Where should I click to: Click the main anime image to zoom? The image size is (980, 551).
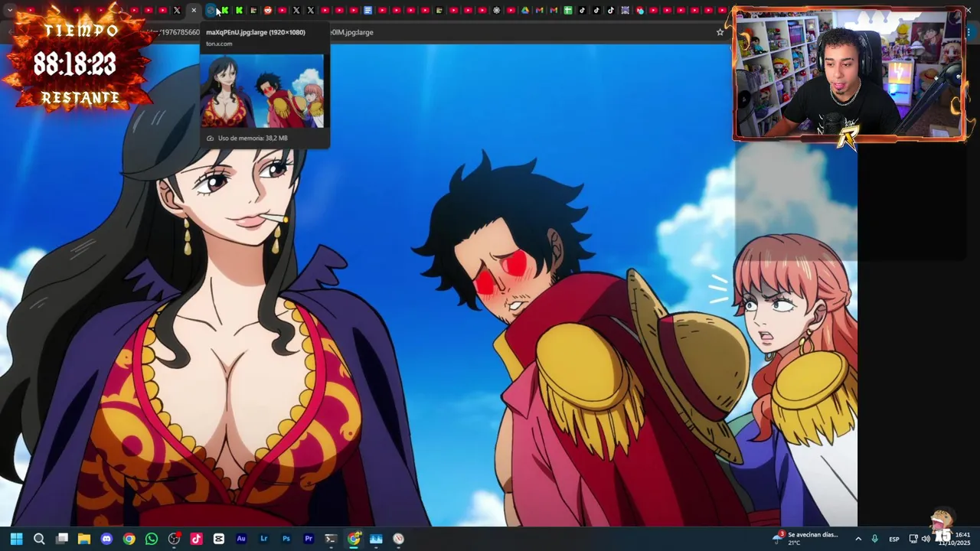[x=429, y=285]
